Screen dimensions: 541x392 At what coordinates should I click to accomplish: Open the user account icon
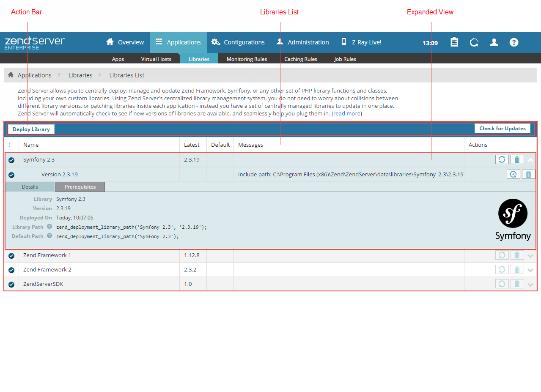coord(494,42)
